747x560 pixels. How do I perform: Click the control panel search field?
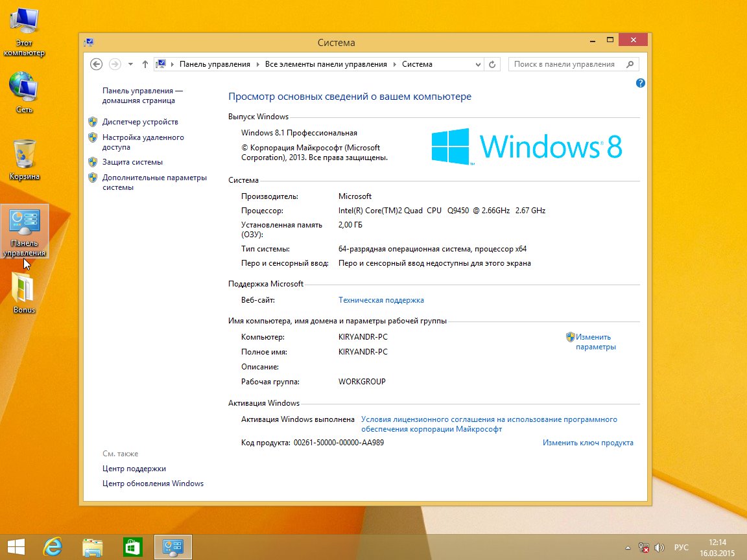click(x=565, y=64)
